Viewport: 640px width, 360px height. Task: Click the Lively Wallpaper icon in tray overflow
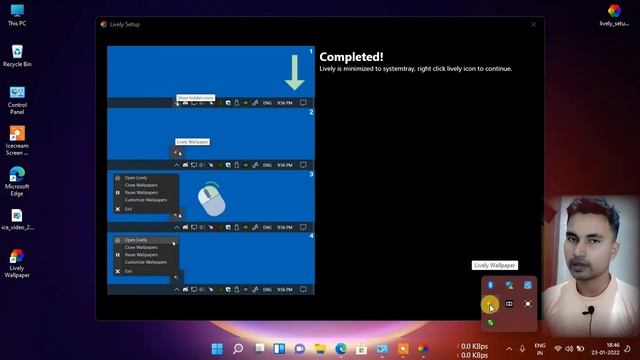tap(490, 304)
